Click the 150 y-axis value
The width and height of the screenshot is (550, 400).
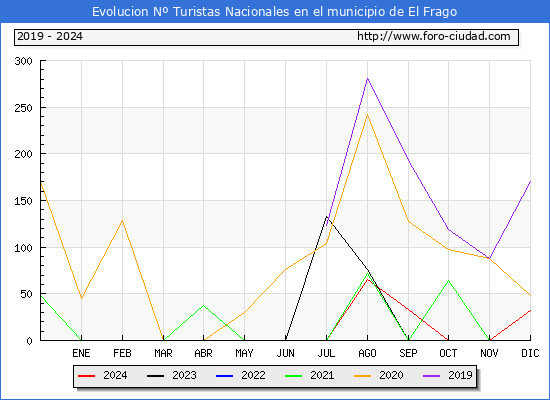24,201
